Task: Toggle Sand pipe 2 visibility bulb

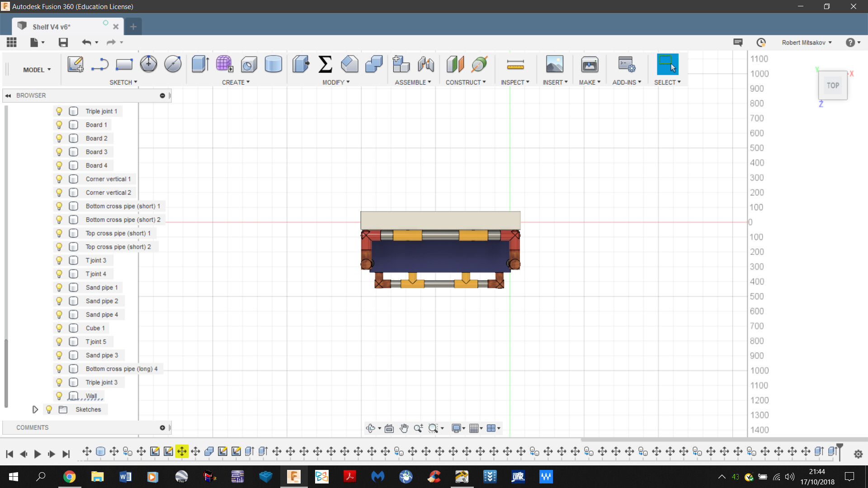Action: 59,301
